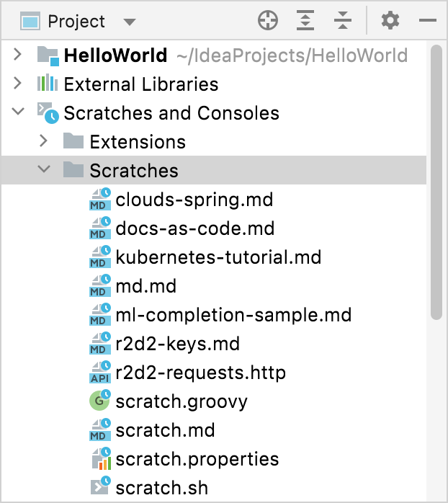Viewport: 448px width, 503px height.
Task: Click the md.md Markdown icon
Action: (100, 286)
